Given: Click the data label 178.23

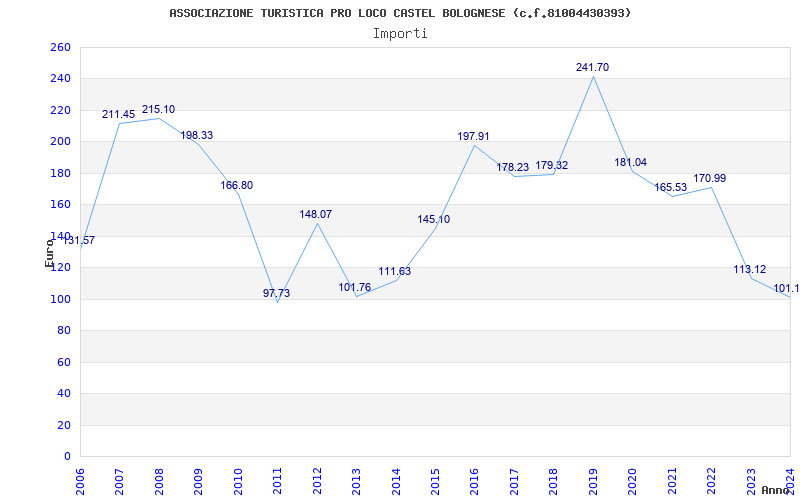Looking at the screenshot, I should click(x=513, y=167).
